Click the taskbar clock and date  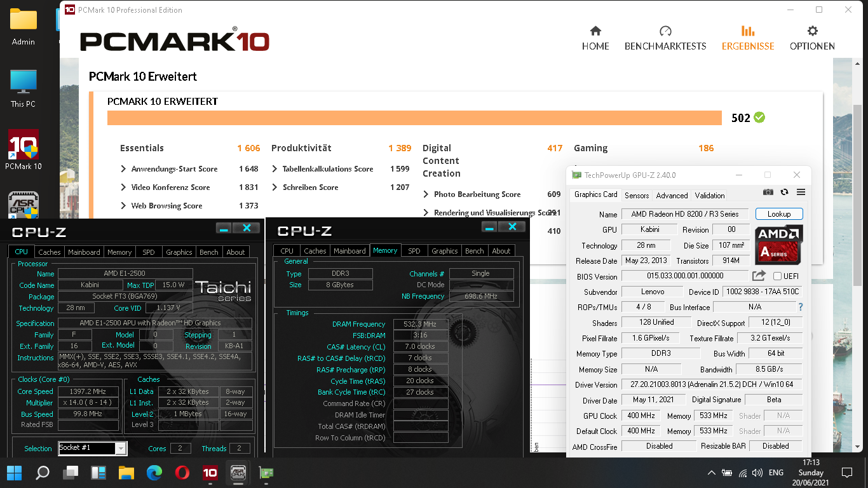[x=810, y=473]
